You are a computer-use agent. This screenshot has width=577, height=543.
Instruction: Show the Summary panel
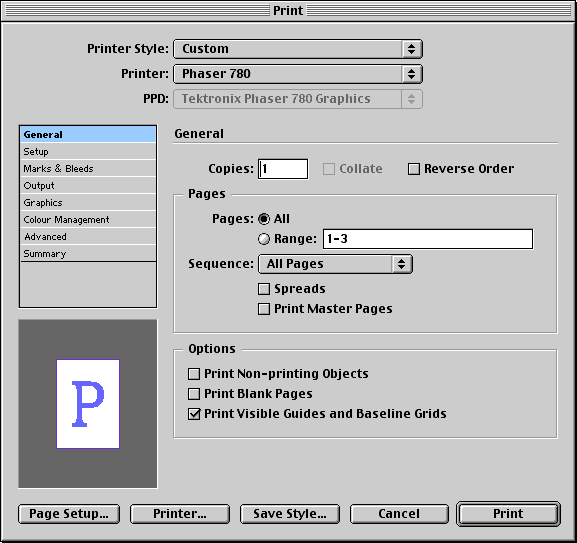[x=88, y=254]
